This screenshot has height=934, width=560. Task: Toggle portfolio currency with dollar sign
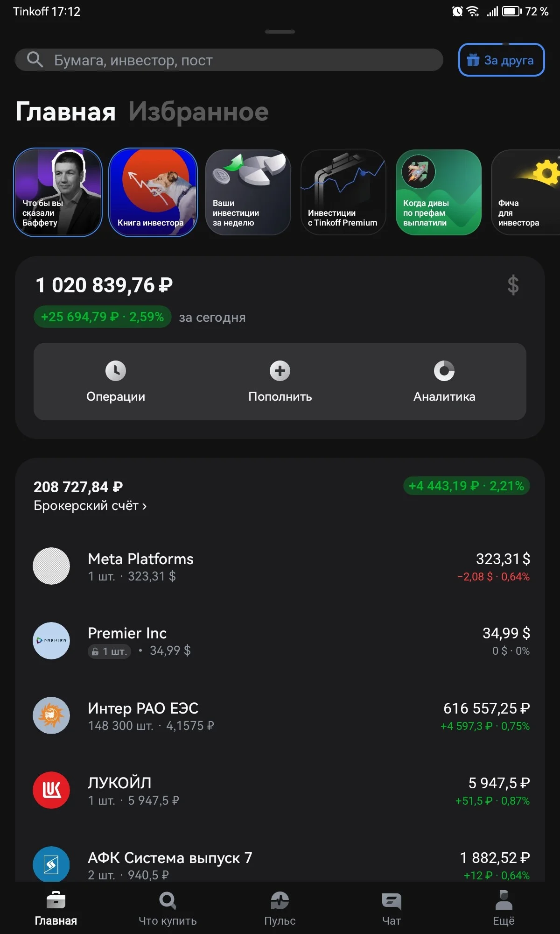(513, 285)
